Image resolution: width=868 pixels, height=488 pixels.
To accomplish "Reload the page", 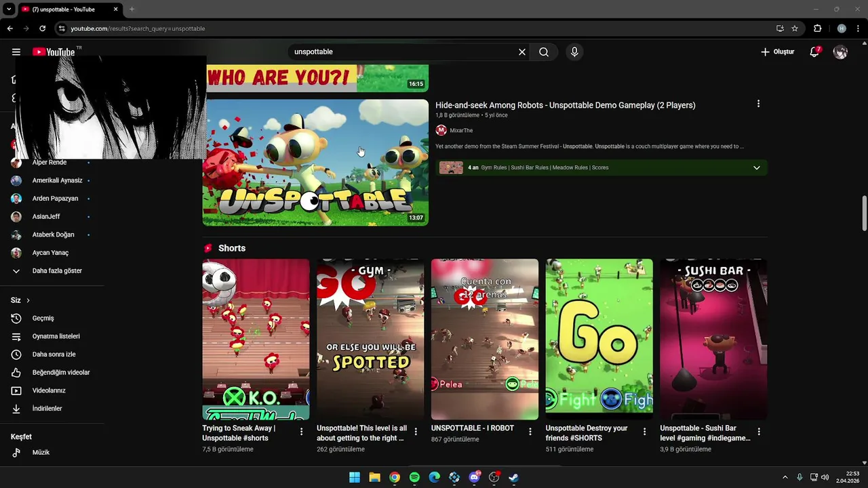I will tap(42, 28).
